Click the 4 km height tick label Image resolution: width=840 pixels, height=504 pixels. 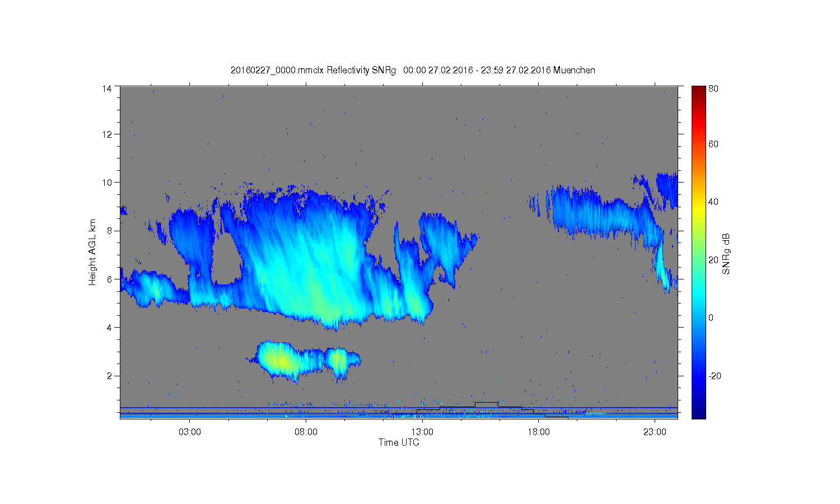pyautogui.click(x=110, y=328)
